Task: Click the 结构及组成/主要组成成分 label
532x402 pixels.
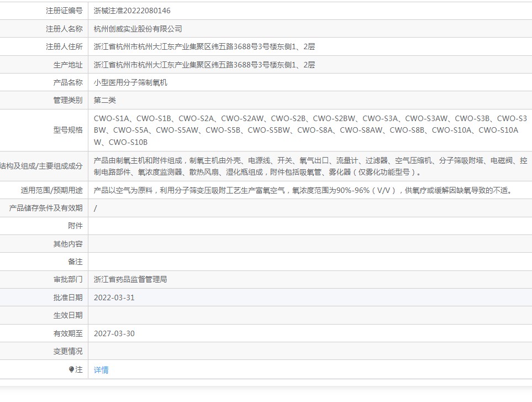Action: tap(41, 166)
